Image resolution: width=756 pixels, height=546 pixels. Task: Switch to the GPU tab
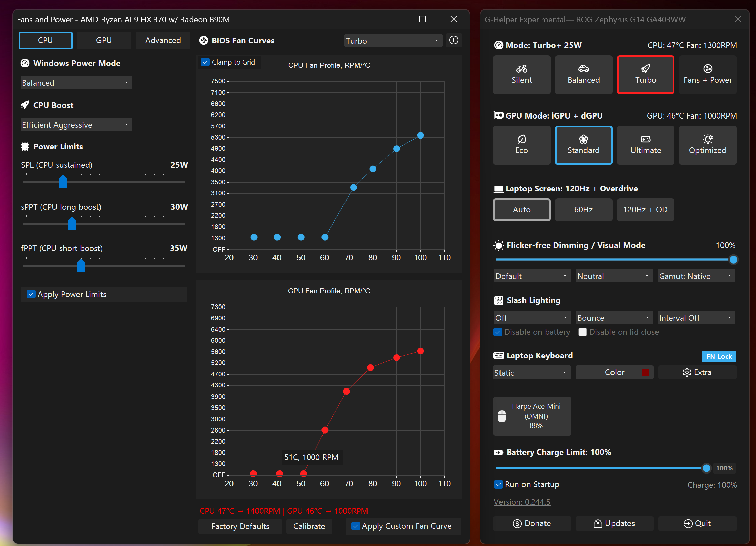point(104,40)
